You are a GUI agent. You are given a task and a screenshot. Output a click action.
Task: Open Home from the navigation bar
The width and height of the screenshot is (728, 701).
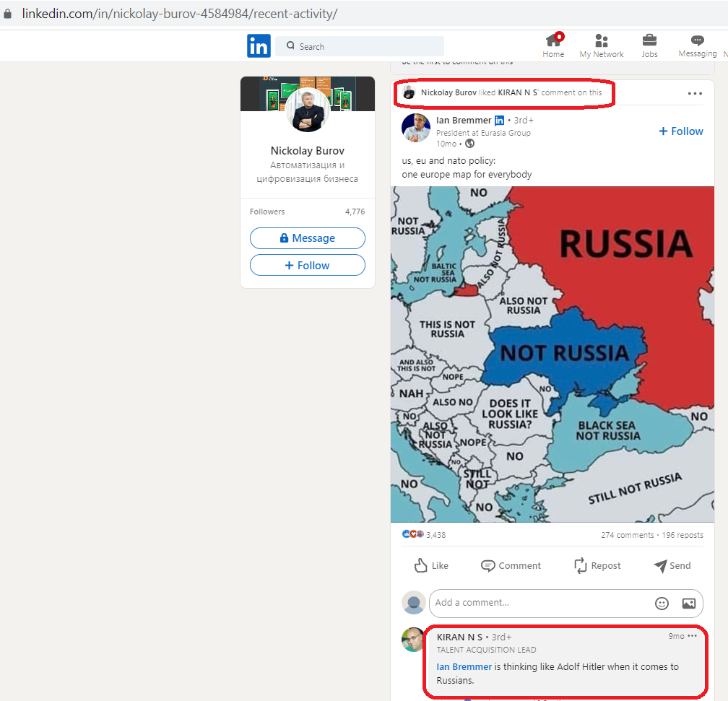[x=553, y=46]
